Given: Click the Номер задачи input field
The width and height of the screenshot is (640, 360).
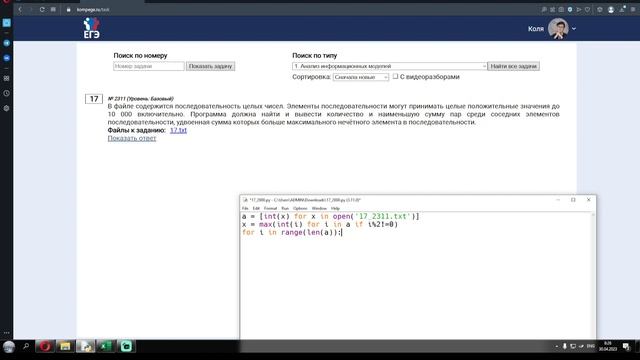Looking at the screenshot, I should pyautogui.click(x=149, y=66).
